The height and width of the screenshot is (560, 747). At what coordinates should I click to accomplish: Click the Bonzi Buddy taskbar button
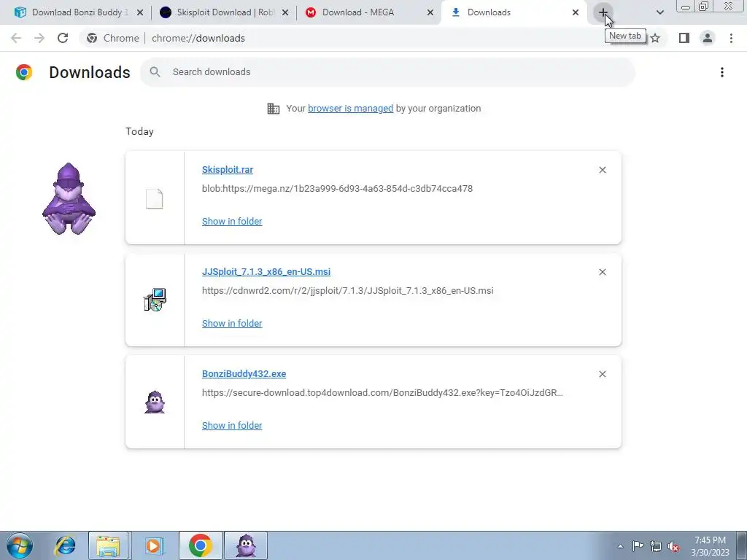(246, 545)
